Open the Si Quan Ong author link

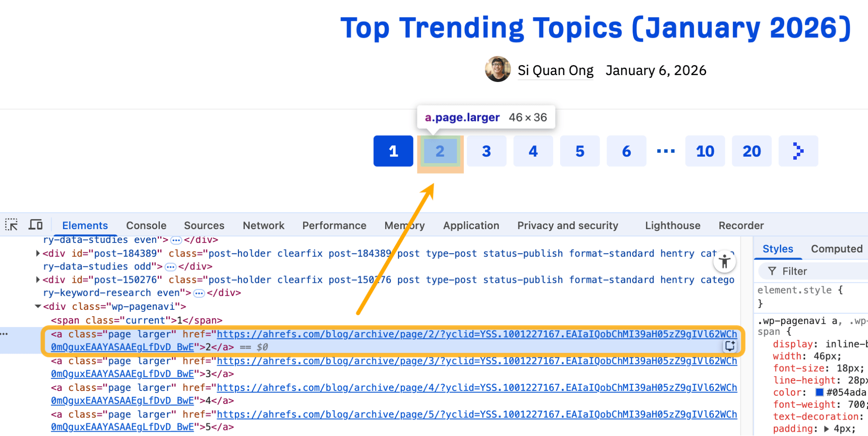pos(555,70)
